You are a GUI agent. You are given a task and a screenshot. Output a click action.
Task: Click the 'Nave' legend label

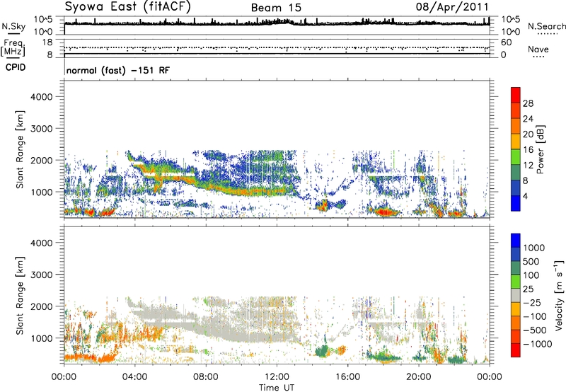coord(538,49)
